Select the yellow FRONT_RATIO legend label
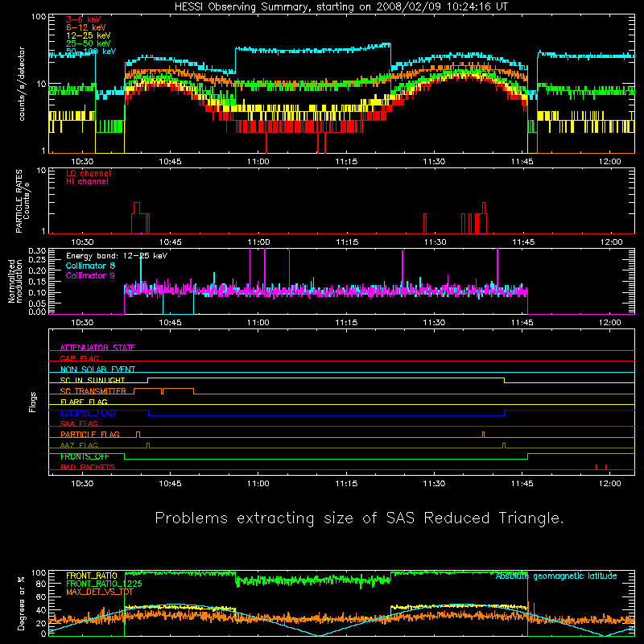 pyautogui.click(x=92, y=576)
